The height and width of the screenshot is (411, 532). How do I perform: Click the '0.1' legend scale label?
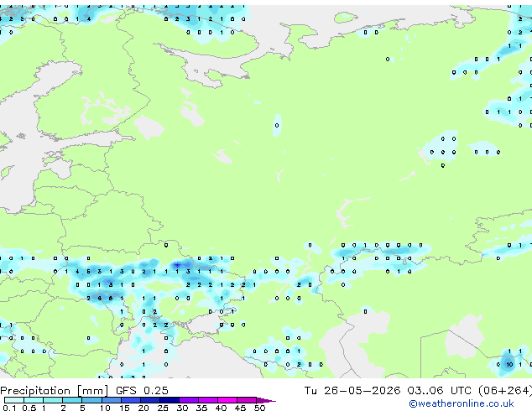(x=9, y=408)
